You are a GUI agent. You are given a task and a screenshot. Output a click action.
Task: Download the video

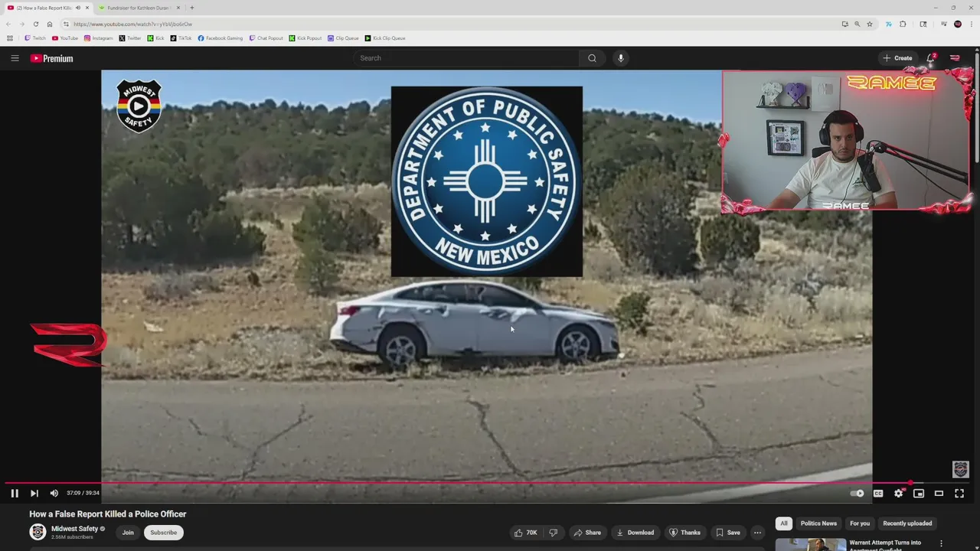pyautogui.click(x=635, y=533)
